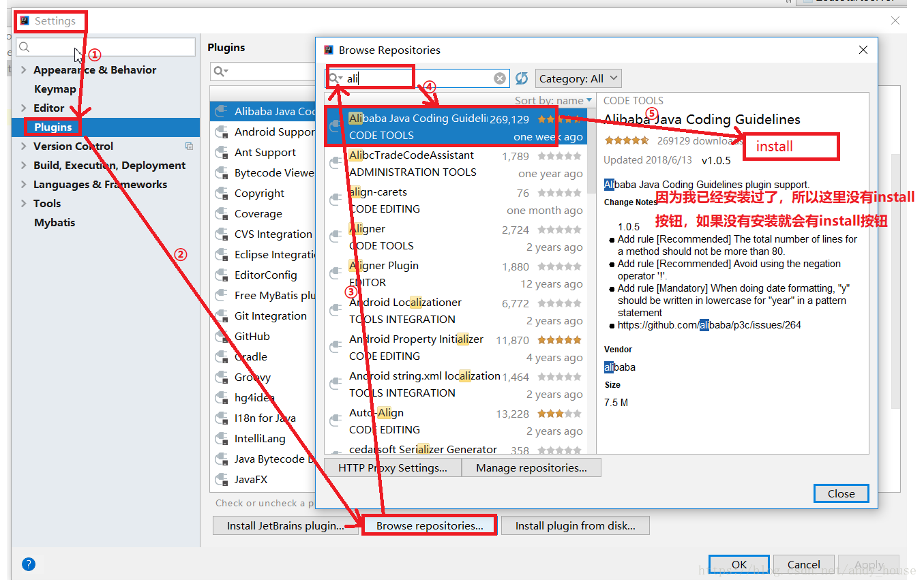The height and width of the screenshot is (584, 924).
Task: Select Aligner Plugin row in repository list
Action: pyautogui.click(x=456, y=275)
